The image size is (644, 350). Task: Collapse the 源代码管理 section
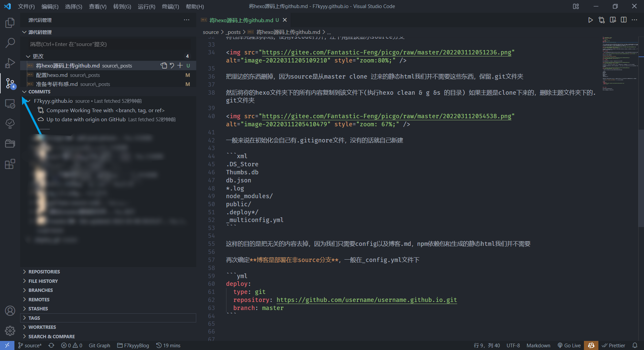pos(40,32)
